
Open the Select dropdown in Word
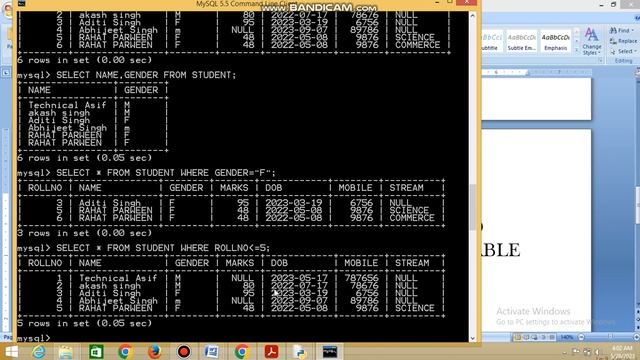624,51
